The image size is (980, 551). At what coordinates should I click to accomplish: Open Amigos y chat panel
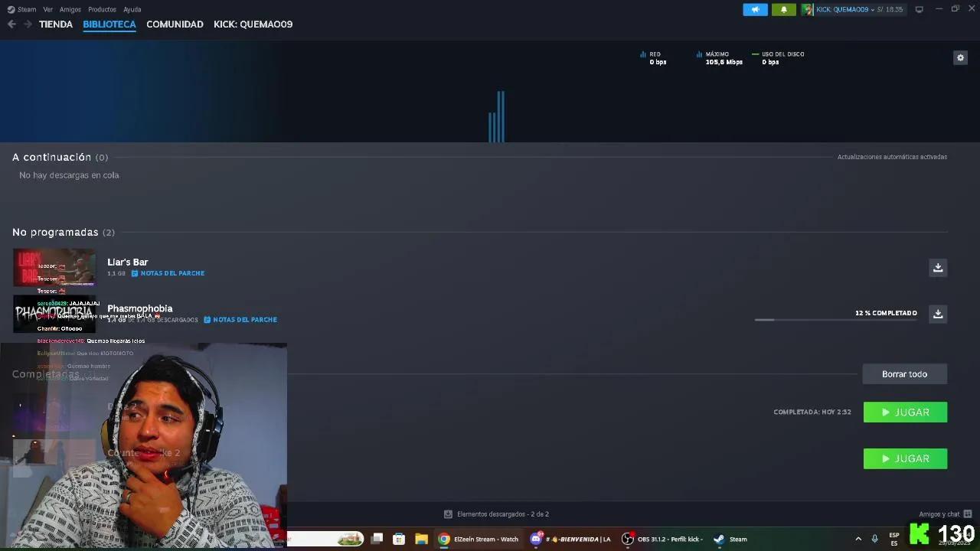click(945, 514)
